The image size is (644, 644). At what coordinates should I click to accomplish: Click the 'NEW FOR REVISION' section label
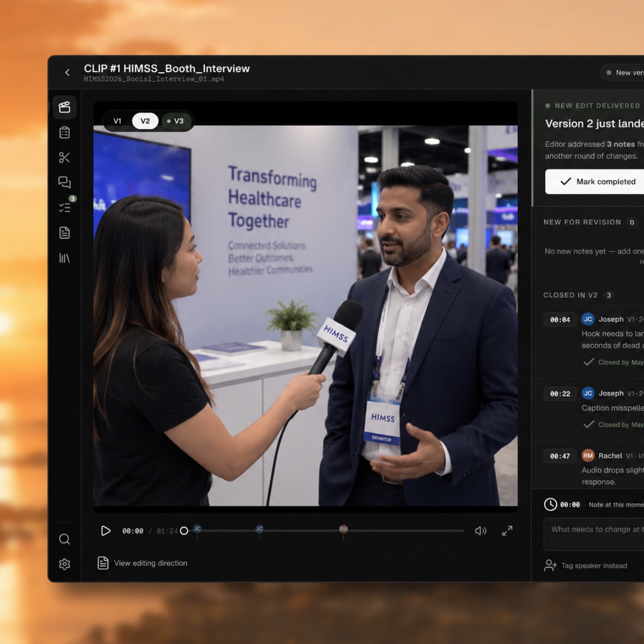pos(582,222)
